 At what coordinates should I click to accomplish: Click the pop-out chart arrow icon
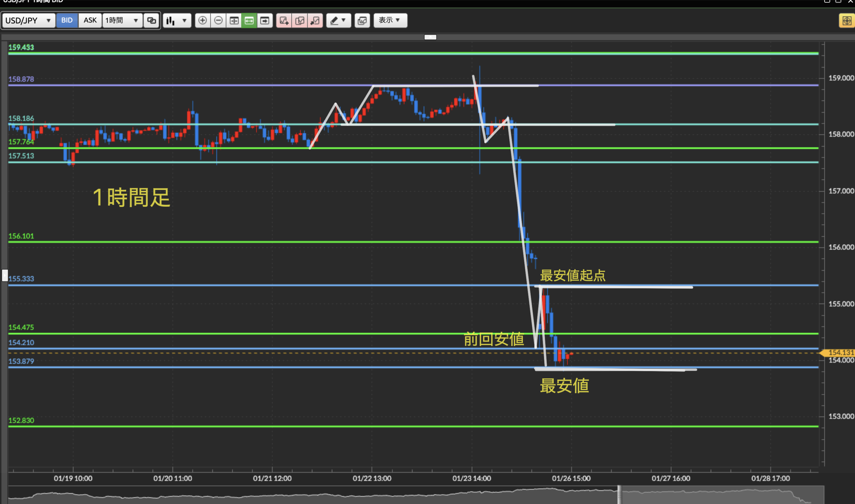pos(315,20)
